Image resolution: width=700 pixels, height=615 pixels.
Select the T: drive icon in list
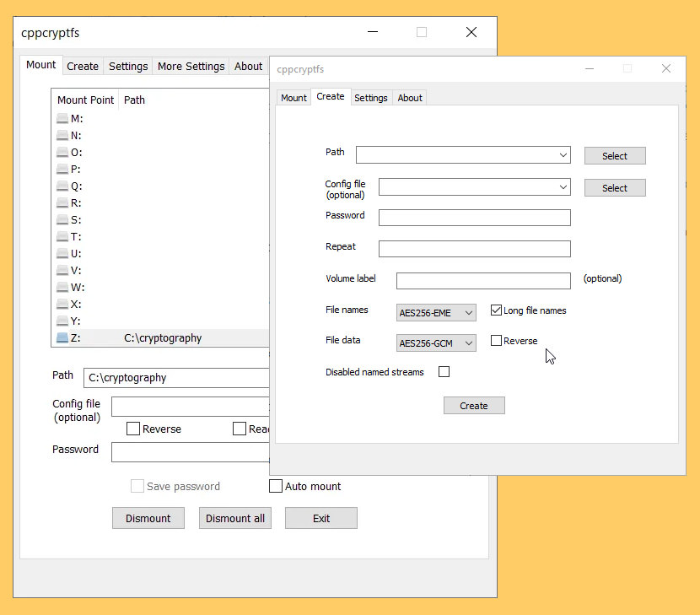(62, 237)
